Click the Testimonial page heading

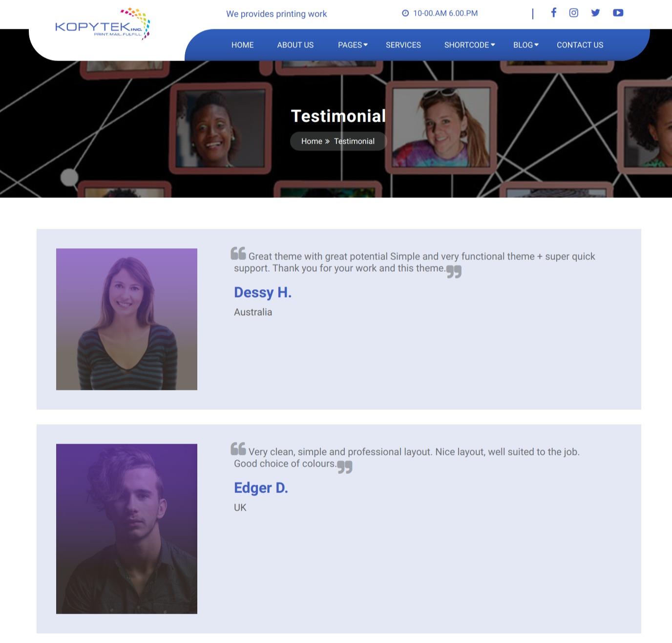click(338, 116)
